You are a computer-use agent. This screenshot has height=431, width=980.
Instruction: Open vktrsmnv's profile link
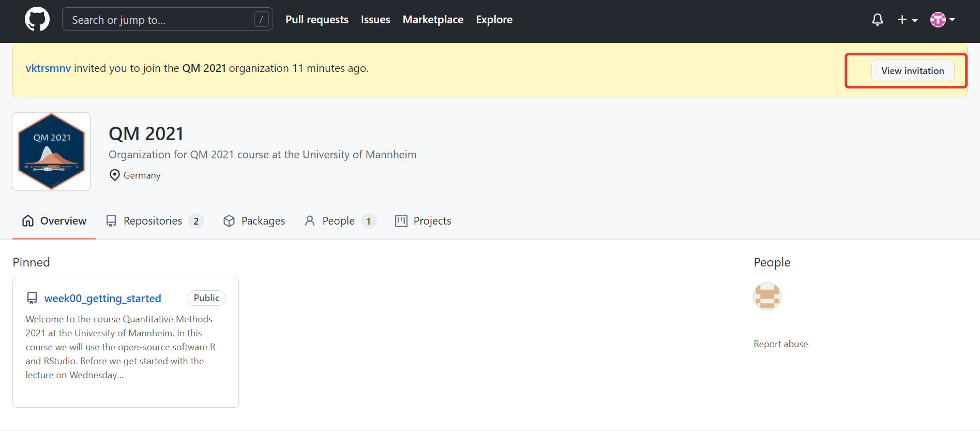pos(48,68)
